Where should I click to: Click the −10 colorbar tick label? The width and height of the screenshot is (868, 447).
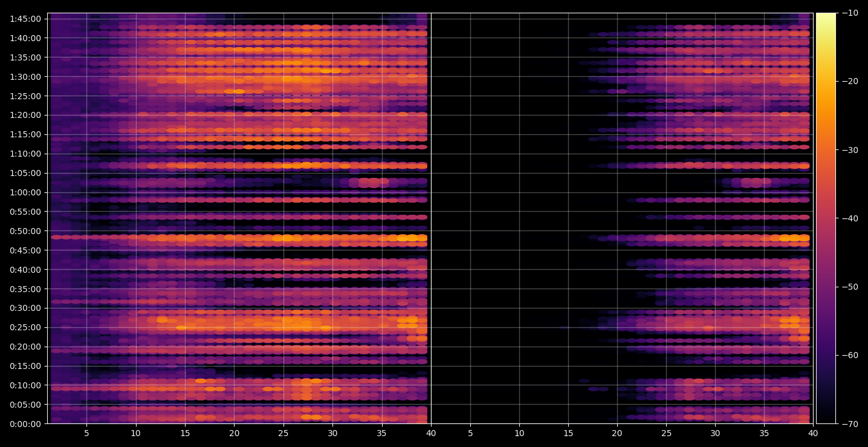pos(850,13)
